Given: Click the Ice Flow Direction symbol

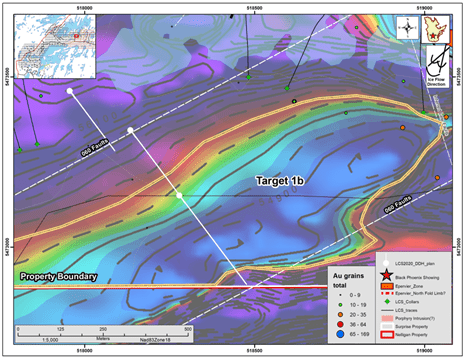Looking at the screenshot, I should pyautogui.click(x=438, y=66).
